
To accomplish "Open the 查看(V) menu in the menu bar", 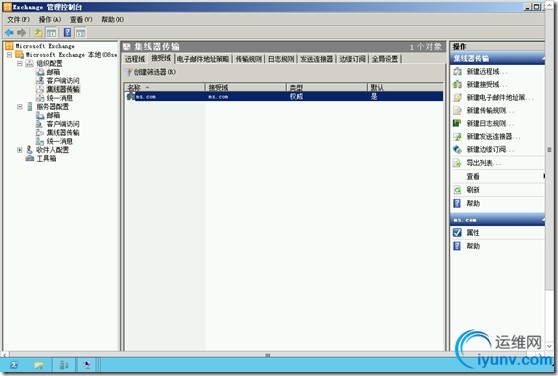I will (x=81, y=19).
